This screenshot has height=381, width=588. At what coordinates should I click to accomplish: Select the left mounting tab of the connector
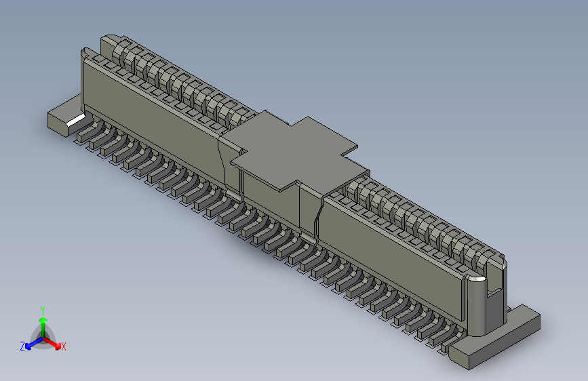[x=66, y=116]
